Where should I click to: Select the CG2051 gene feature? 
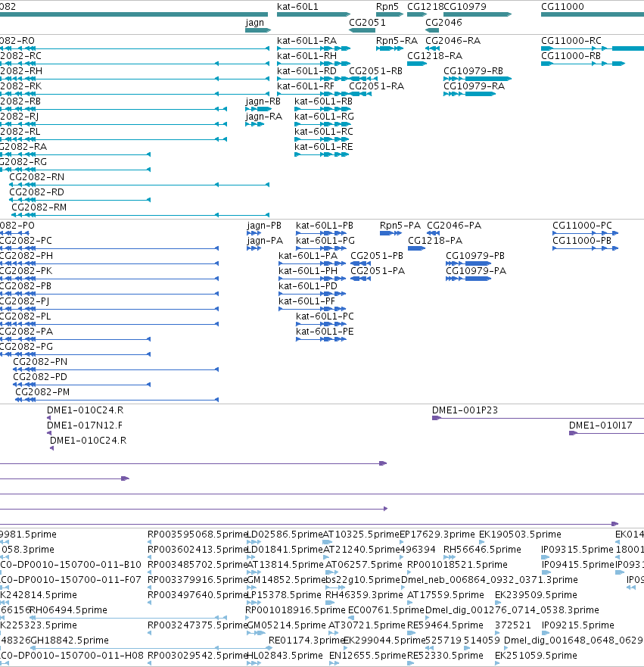click(362, 30)
